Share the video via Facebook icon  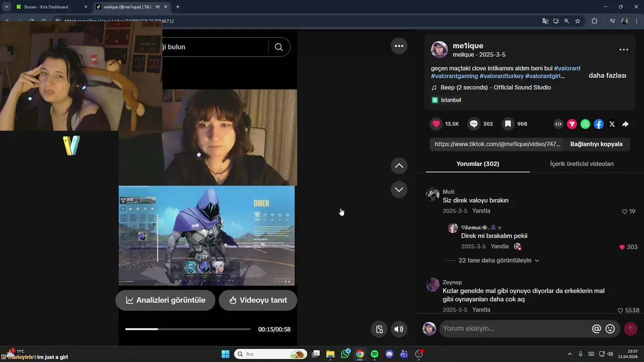click(599, 124)
